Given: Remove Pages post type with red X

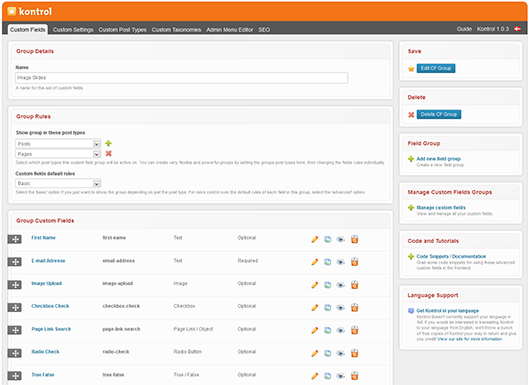Looking at the screenshot, I should coord(109,153).
